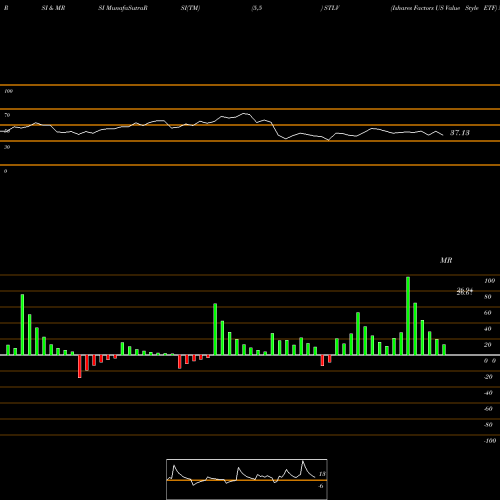Click the -80 label on MR axis
The height and width of the screenshot is (500, 500).
tap(488, 425)
